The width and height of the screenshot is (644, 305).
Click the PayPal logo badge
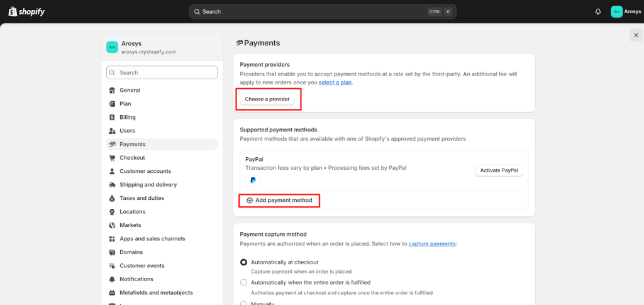tap(253, 180)
